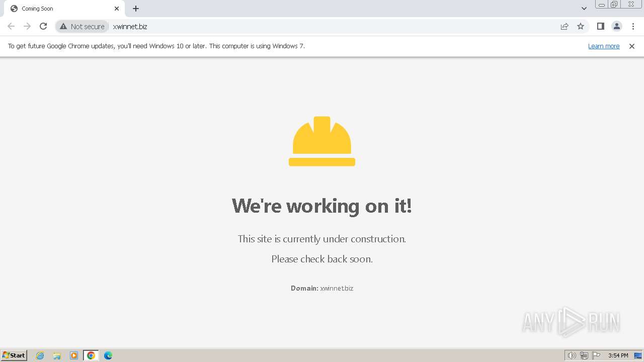Open network status tray icon
The width and height of the screenshot is (644, 362).
[x=584, y=355]
